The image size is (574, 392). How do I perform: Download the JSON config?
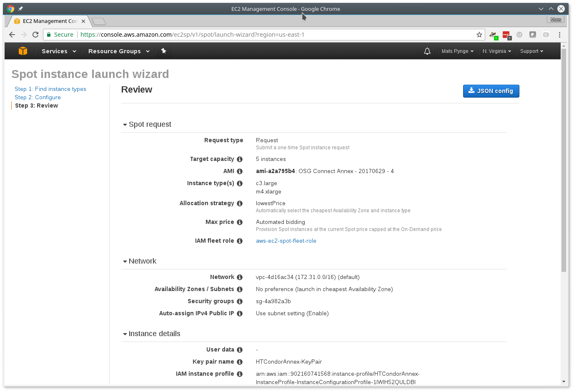point(491,91)
